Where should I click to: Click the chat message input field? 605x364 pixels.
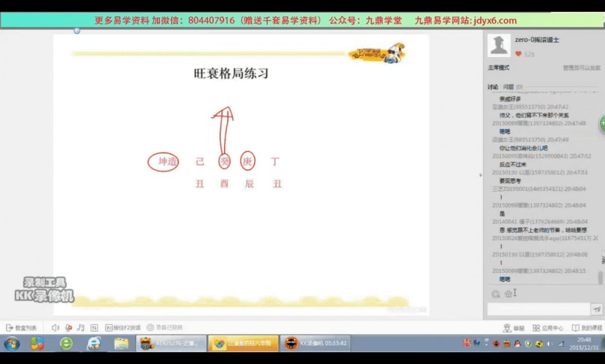[538, 309]
